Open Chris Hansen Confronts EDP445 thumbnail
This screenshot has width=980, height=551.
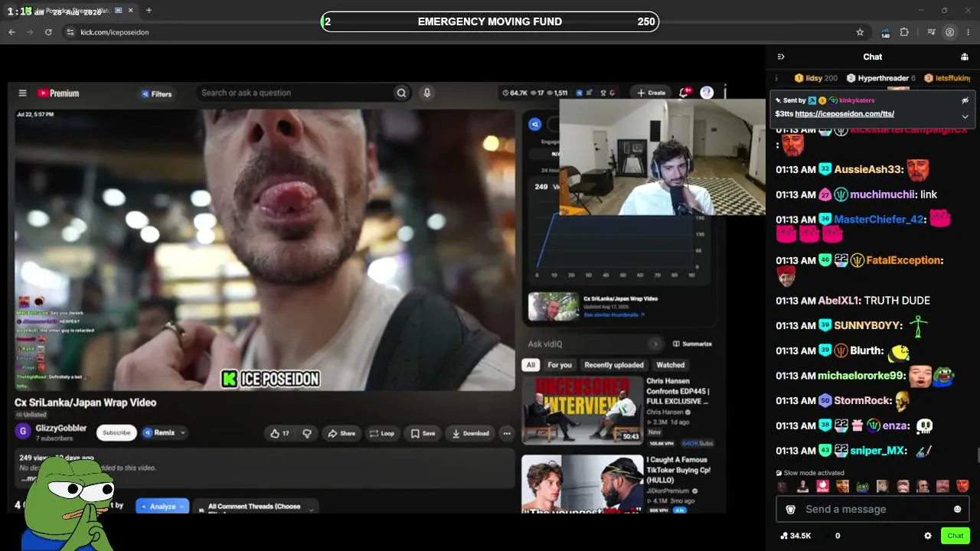point(583,410)
